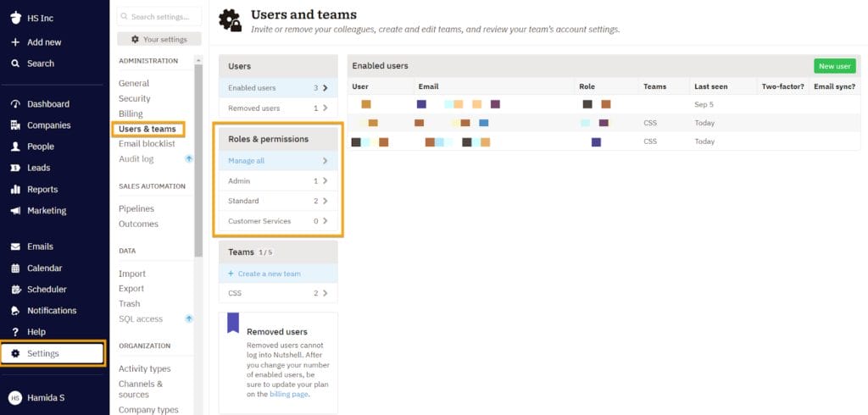
Task: Type in the Search settings field
Action: tap(163, 17)
